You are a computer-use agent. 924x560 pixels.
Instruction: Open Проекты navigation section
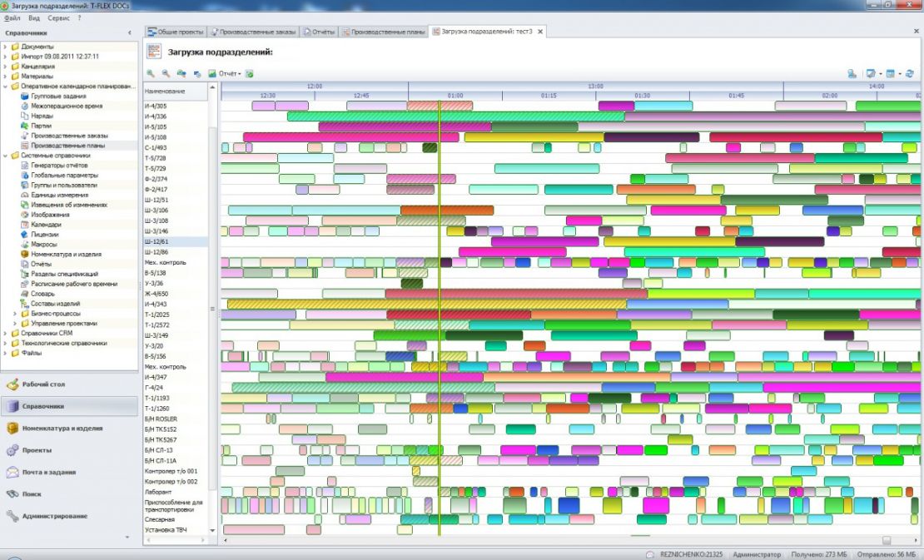coord(70,450)
